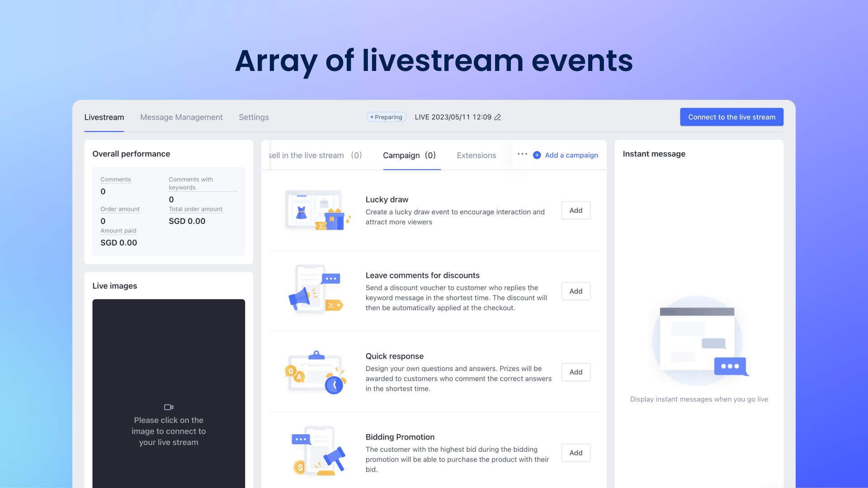This screenshot has width=868, height=488.
Task: Add the Quick response campaign
Action: [x=576, y=372]
